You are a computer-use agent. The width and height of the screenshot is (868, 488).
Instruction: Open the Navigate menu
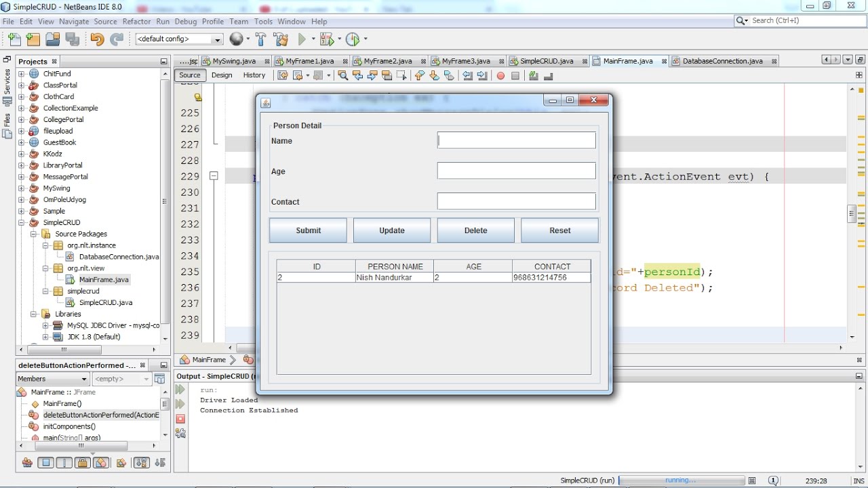point(73,22)
